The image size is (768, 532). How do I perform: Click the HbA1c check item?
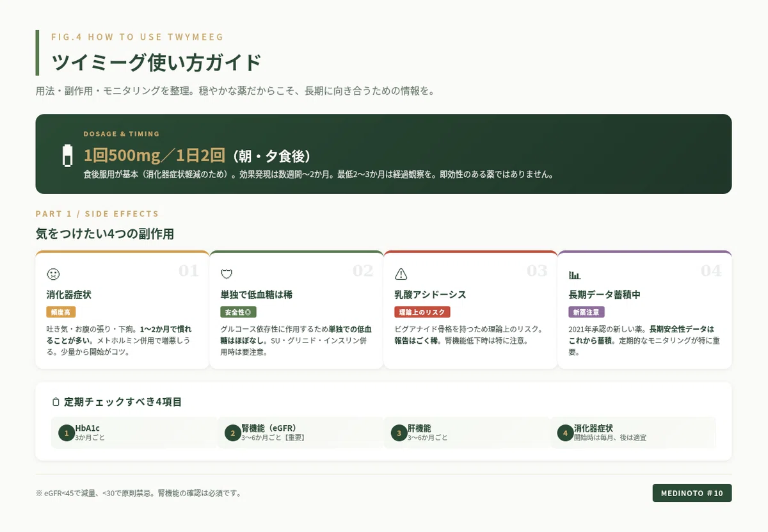click(x=134, y=433)
